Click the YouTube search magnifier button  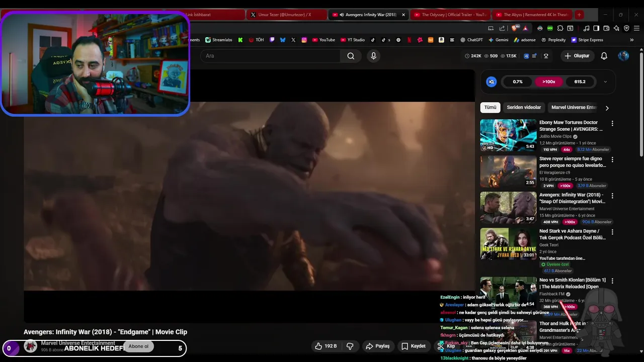pyautogui.click(x=351, y=56)
